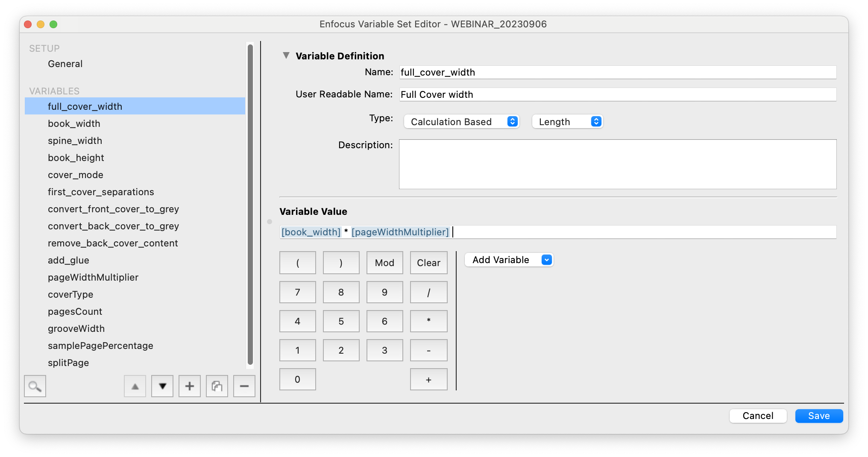Viewport: 868px width, 457px height.
Task: Remove the selected variable with minus icon
Action: (x=244, y=387)
